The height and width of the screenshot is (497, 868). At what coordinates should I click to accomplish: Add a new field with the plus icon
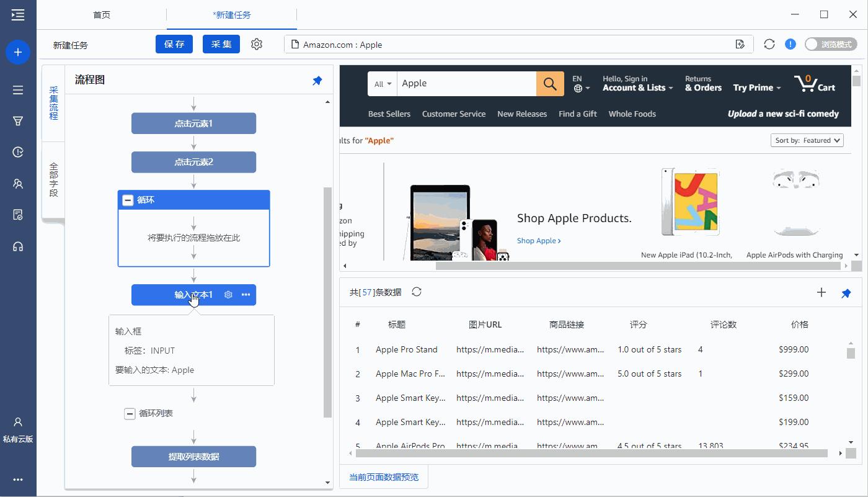[821, 292]
